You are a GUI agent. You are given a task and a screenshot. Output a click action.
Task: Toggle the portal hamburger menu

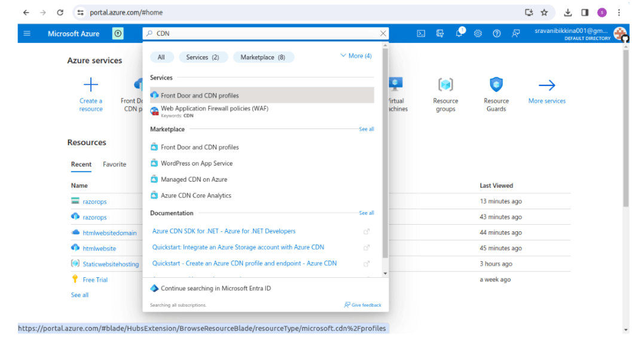click(26, 33)
